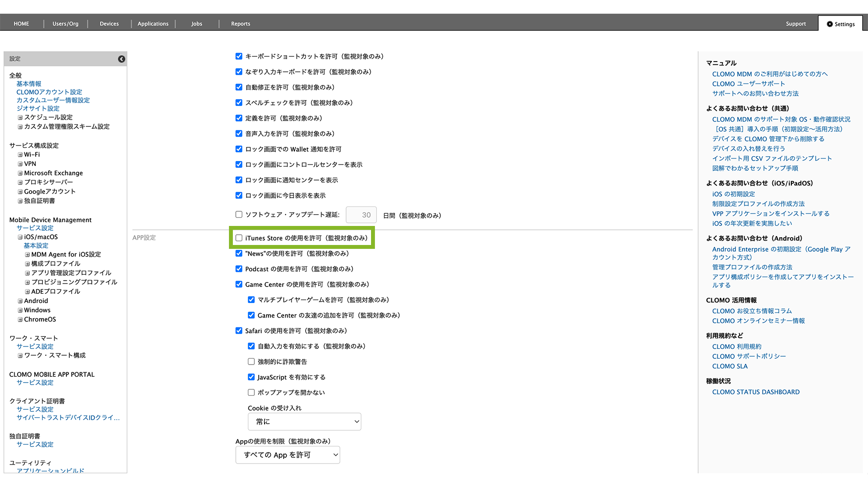Open CLOMOアカウント設定 link in sidebar

pyautogui.click(x=49, y=92)
